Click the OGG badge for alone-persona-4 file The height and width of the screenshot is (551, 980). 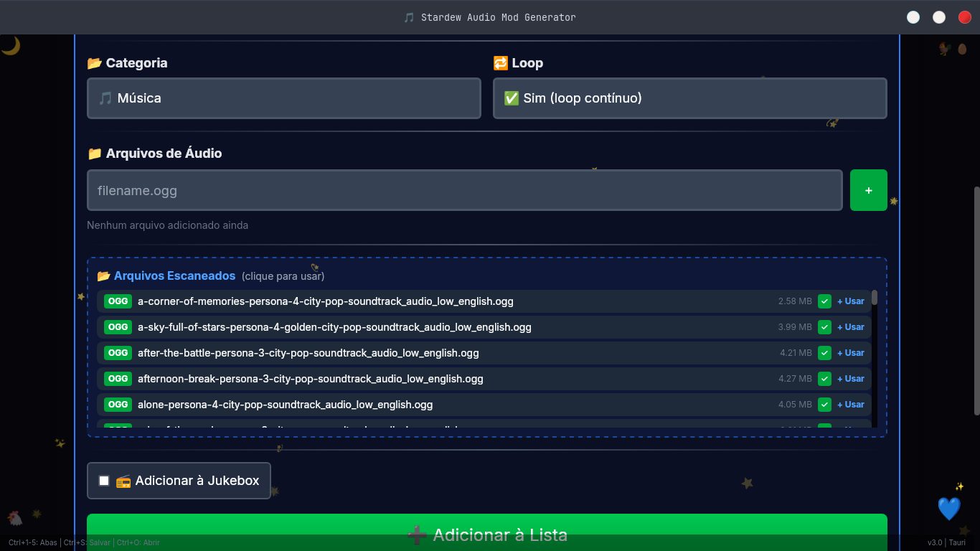click(118, 405)
